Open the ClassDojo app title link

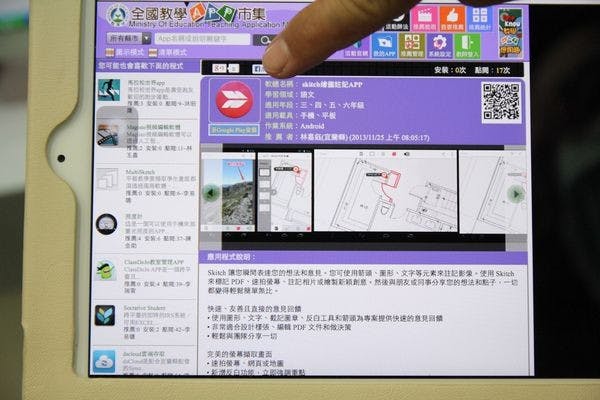tap(154, 262)
